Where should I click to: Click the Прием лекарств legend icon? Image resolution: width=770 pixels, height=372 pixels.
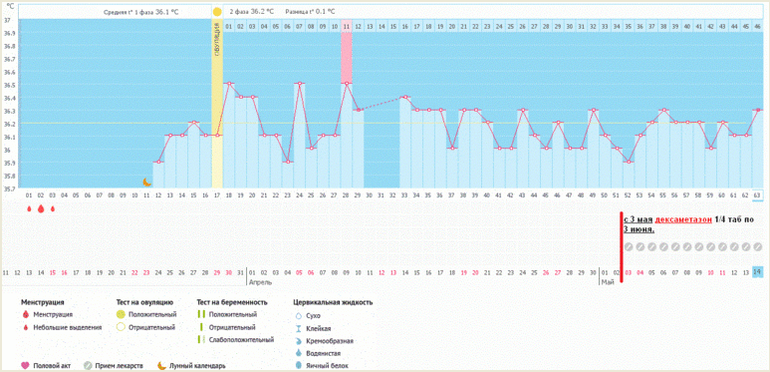click(x=87, y=366)
